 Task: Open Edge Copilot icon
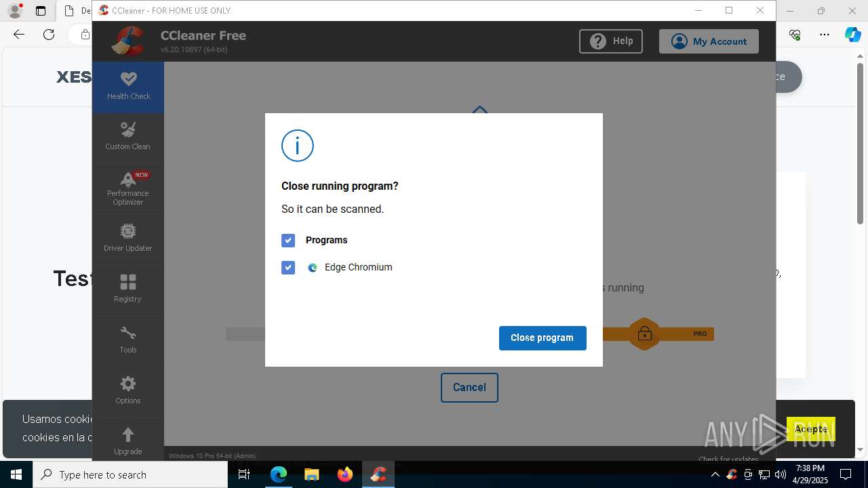pyautogui.click(x=852, y=35)
